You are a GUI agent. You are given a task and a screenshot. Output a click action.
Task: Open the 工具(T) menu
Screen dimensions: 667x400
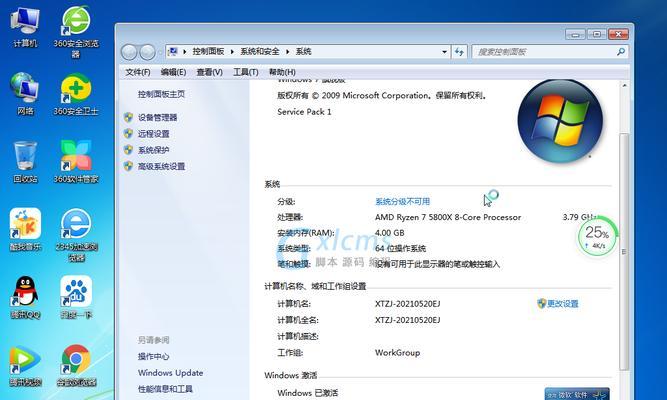[245, 72]
